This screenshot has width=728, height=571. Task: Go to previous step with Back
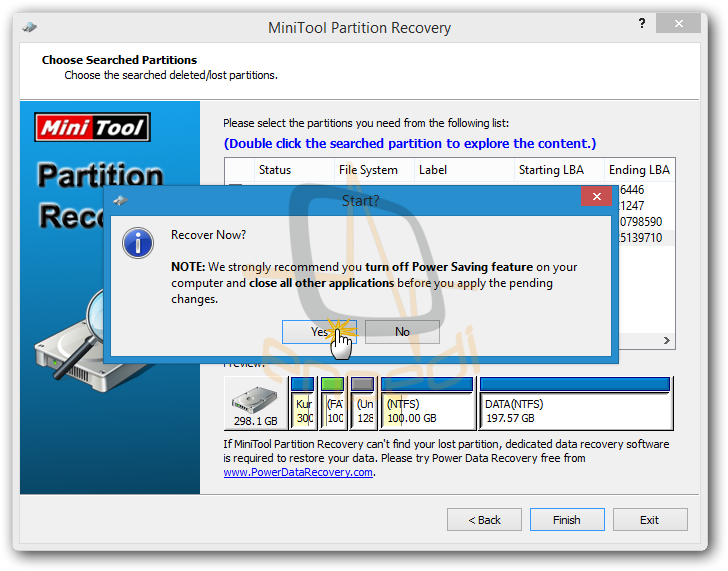coord(484,519)
